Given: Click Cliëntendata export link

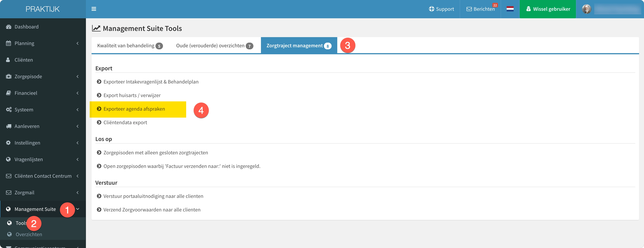Looking at the screenshot, I should [125, 122].
